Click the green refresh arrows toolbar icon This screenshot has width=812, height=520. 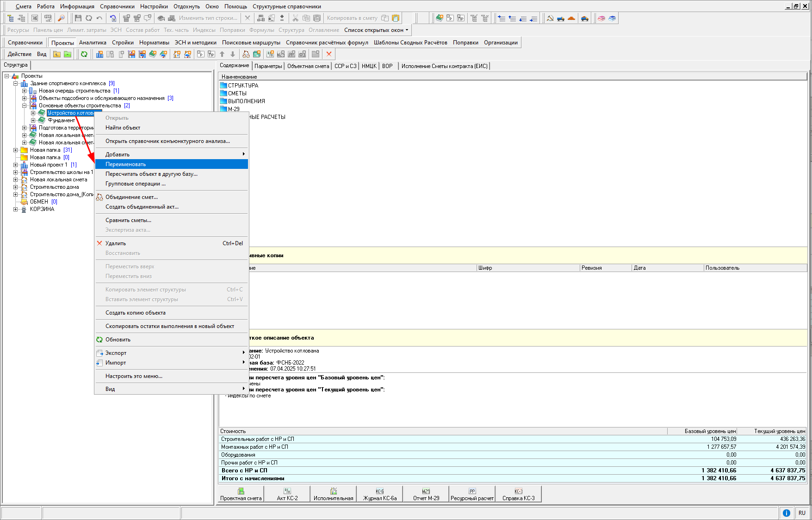[84, 54]
